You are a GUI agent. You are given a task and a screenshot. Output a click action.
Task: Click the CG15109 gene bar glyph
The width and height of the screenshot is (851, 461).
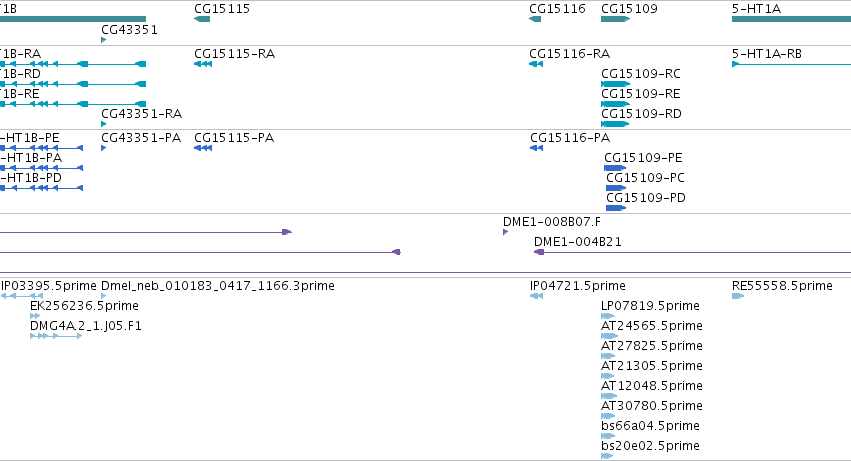click(x=615, y=19)
